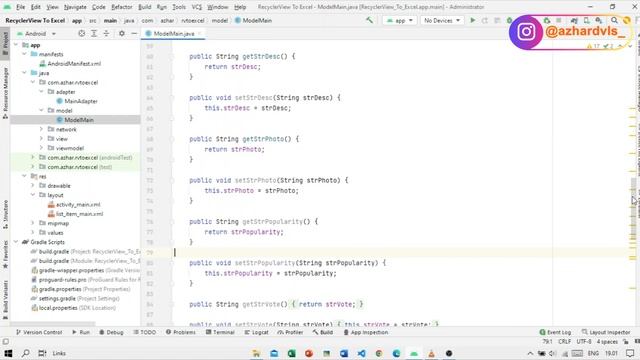Click the UTF-8 encoding indicator
This screenshot has width=640, height=360.
(x=584, y=342)
